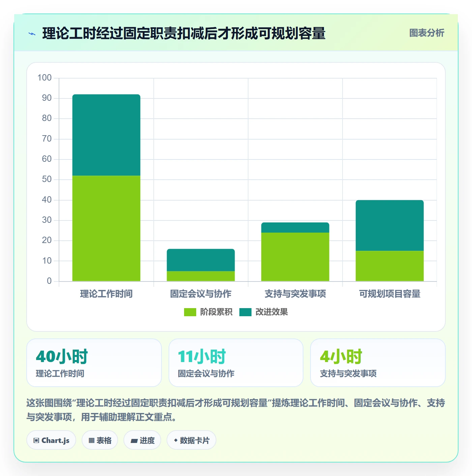Image resolution: width=472 pixels, height=476 pixels.
Task: Click the lightning bolt icon beside the title
Action: 32,34
